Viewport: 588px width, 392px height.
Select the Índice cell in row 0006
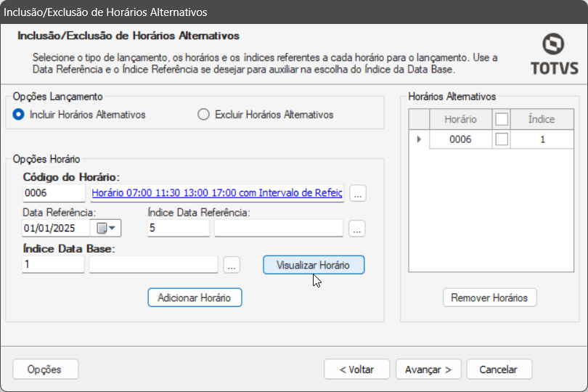(542, 139)
